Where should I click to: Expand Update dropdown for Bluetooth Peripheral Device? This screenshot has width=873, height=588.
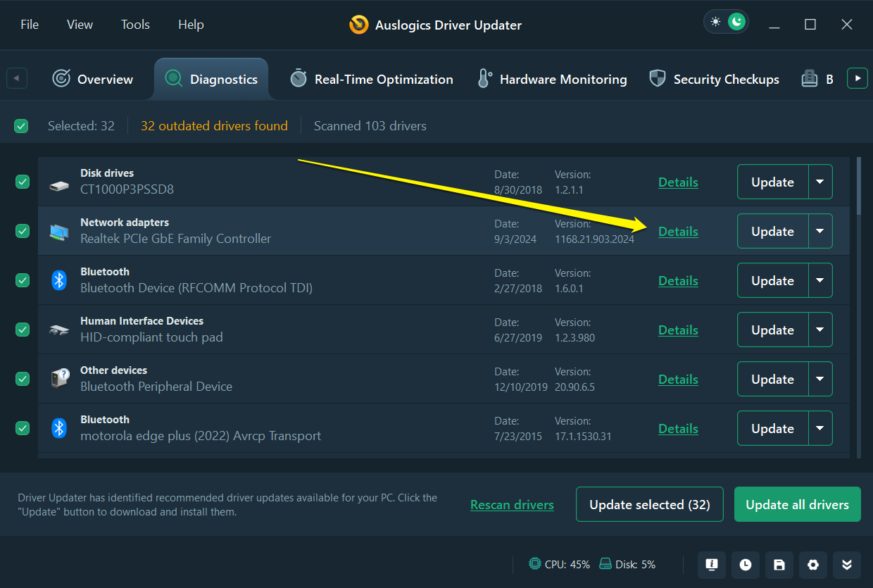tap(819, 379)
